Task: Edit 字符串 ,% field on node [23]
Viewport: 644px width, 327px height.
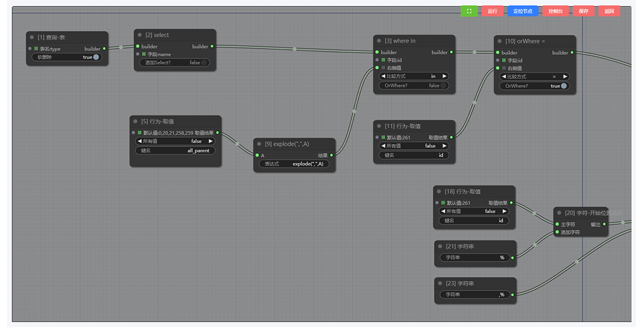Action: [475, 294]
